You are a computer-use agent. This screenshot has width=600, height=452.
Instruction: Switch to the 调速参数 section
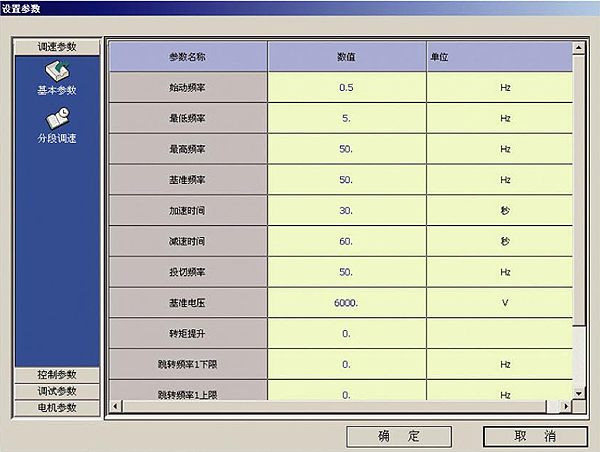56,47
